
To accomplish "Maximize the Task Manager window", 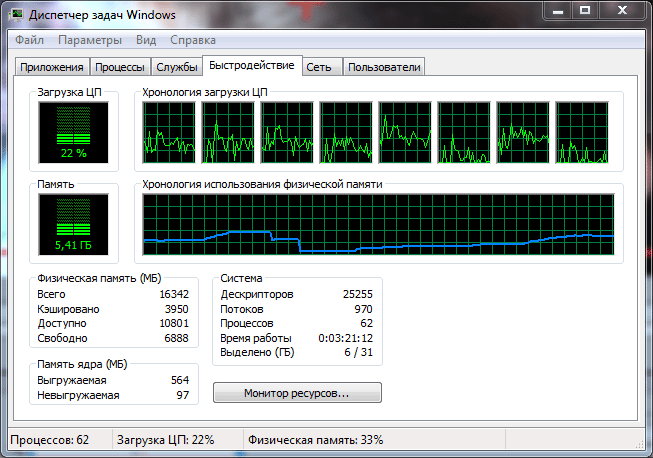I will click(585, 10).
